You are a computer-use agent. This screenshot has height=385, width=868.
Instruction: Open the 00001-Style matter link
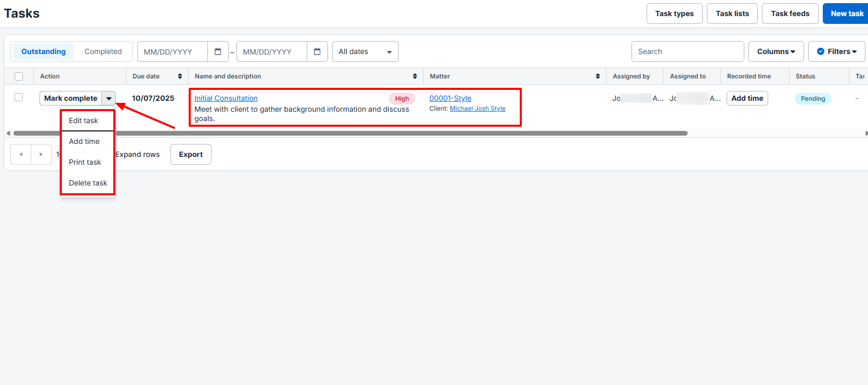pos(450,98)
